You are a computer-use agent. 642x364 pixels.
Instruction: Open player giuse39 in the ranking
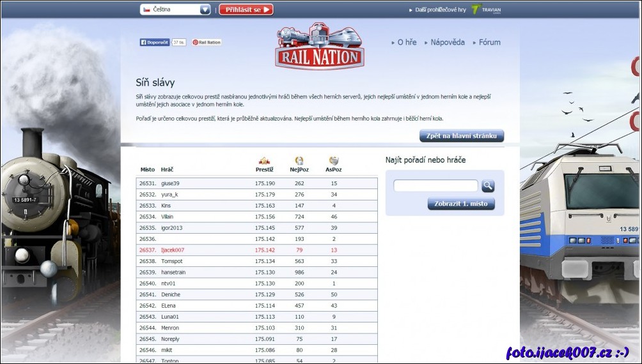tap(170, 183)
